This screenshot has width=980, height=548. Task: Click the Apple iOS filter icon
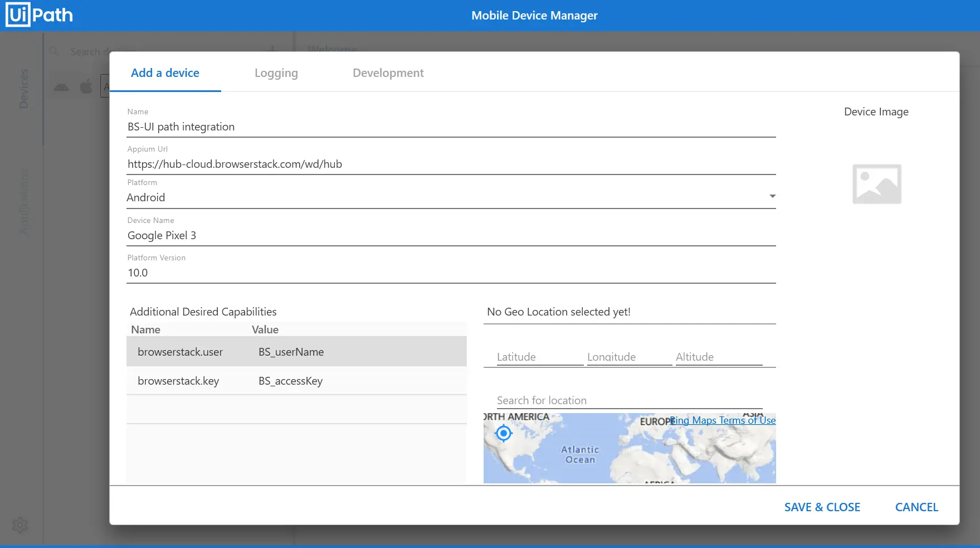pyautogui.click(x=86, y=87)
